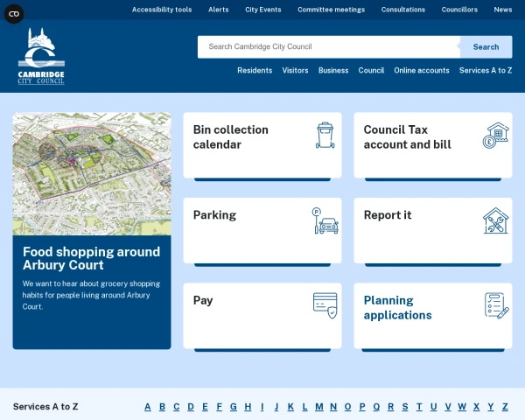Click into the Search Cambridge City Council field
Screen dimensions: 525x420
click(x=328, y=47)
